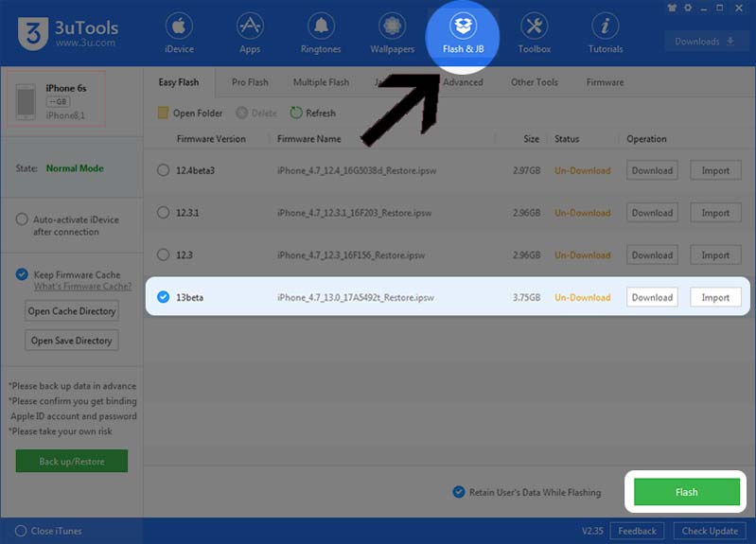Image resolution: width=756 pixels, height=544 pixels.
Task: Switch to the Advanced tab
Action: [x=463, y=82]
